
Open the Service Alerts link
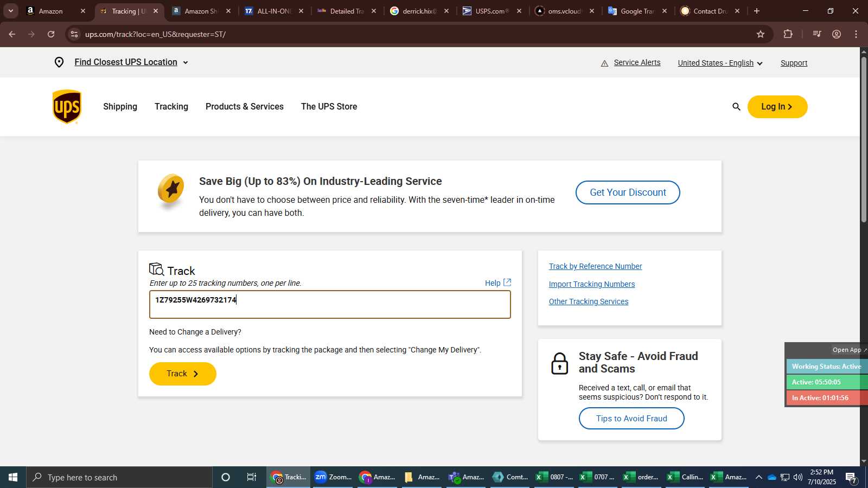click(x=637, y=62)
